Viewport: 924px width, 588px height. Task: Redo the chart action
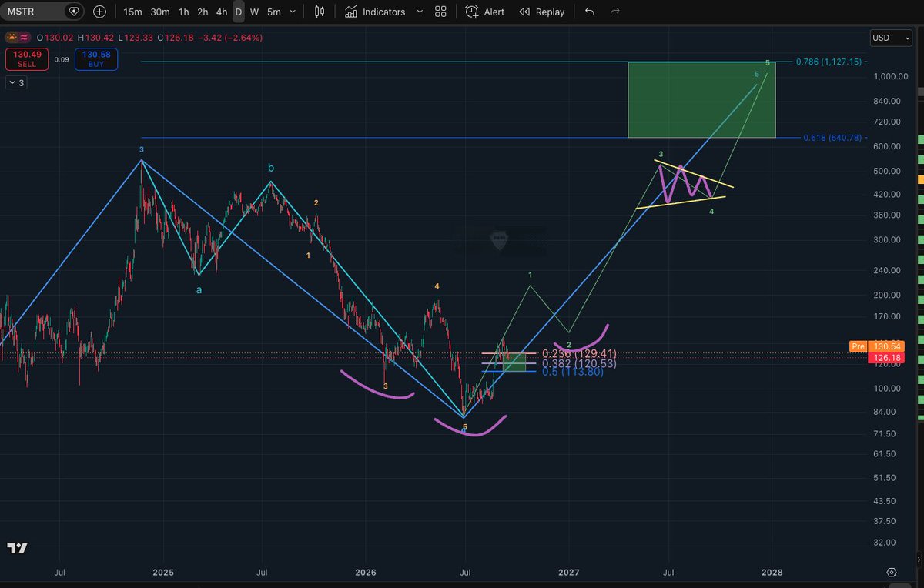[x=614, y=12]
